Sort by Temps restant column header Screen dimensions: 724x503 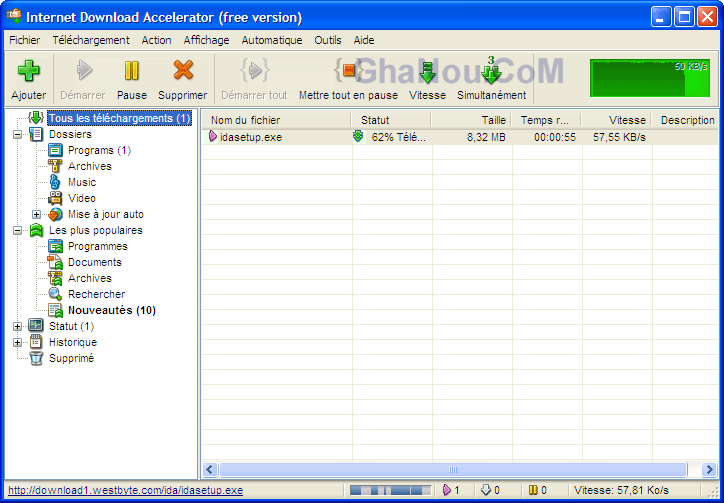point(546,120)
